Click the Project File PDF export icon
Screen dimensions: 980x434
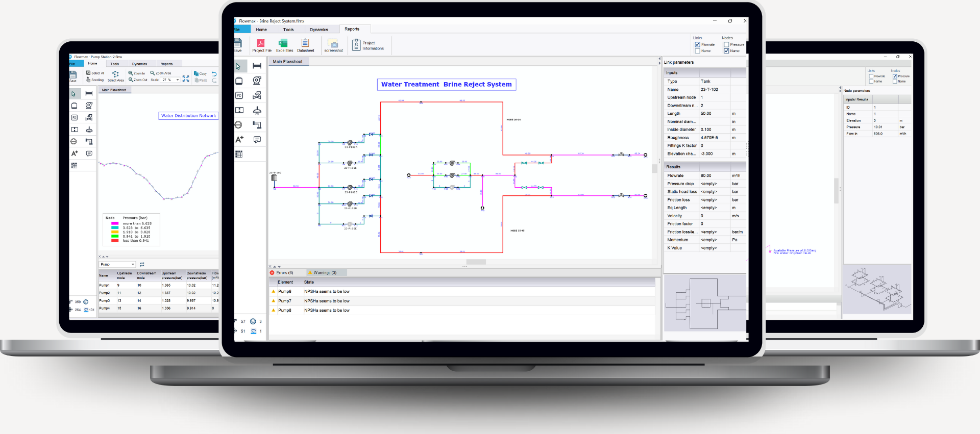pos(261,44)
